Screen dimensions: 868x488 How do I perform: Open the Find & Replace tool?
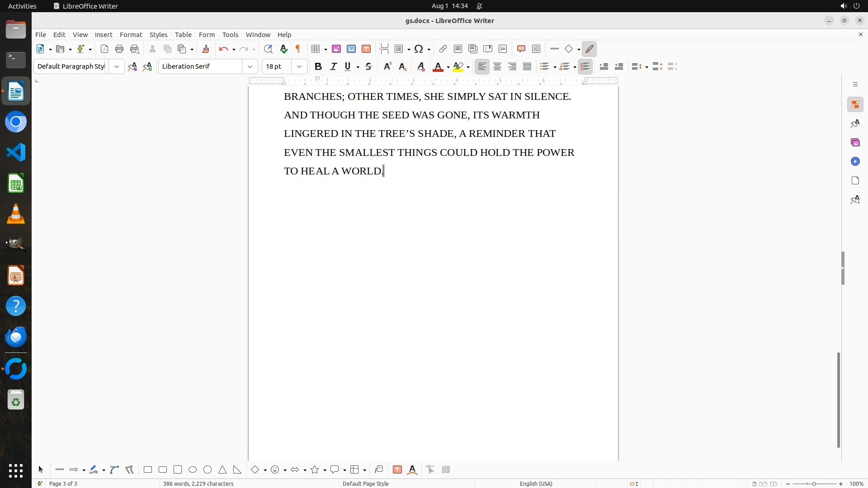point(268,49)
